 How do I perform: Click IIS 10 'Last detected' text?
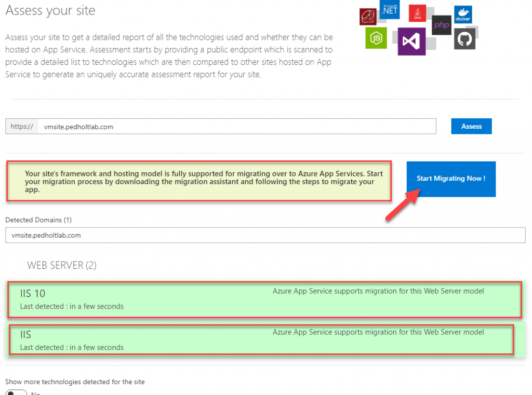[x=72, y=306]
